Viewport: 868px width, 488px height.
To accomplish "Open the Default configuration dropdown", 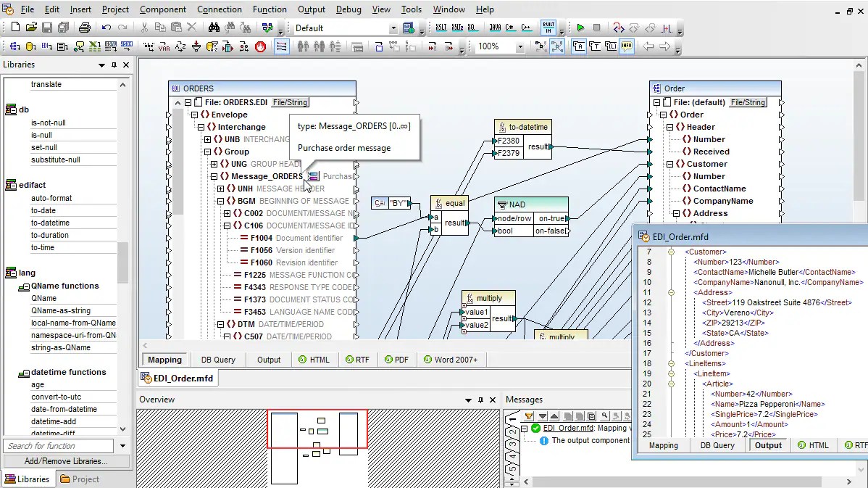I will [x=393, y=28].
